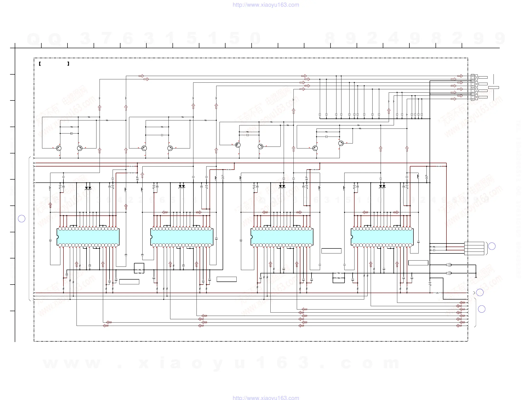Select the leftmost transistor symbol

[58, 148]
